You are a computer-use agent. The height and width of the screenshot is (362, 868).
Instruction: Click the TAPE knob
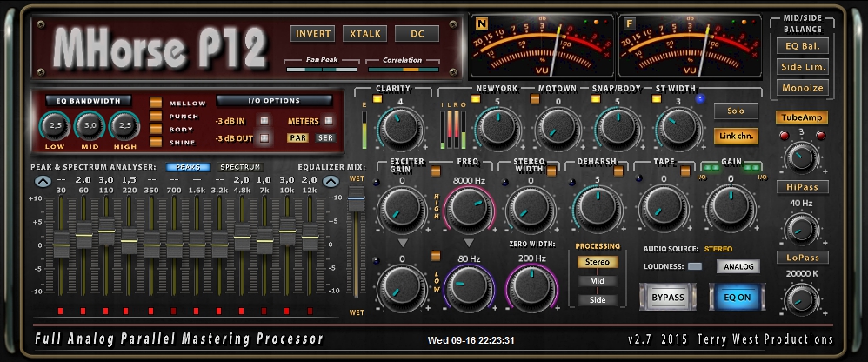pyautogui.click(x=664, y=210)
